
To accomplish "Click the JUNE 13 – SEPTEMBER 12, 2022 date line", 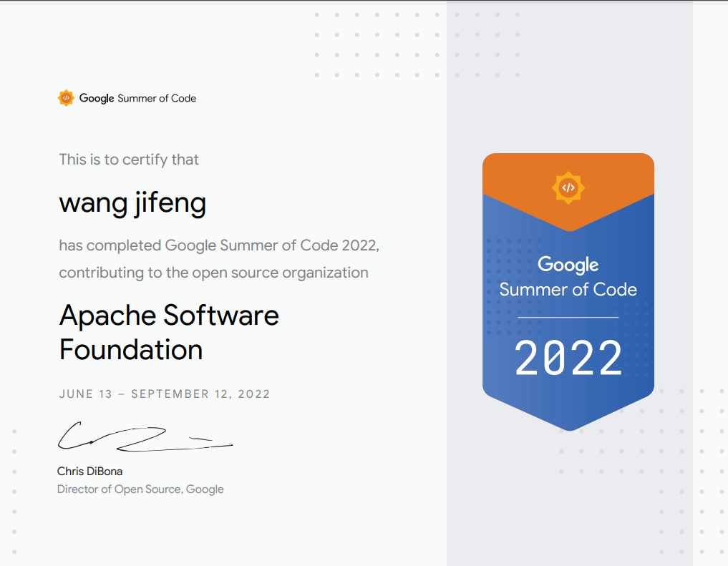I will [x=163, y=394].
